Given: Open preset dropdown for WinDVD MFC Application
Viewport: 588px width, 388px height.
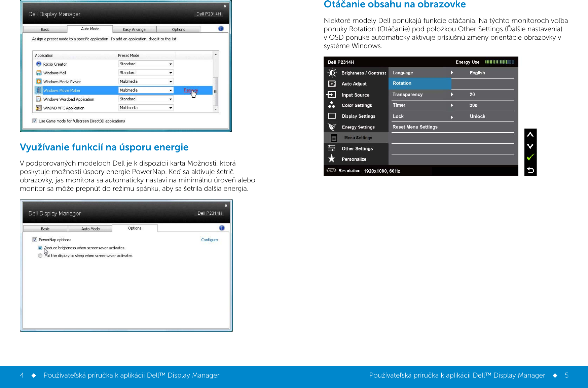Looking at the screenshot, I should coord(146,108).
